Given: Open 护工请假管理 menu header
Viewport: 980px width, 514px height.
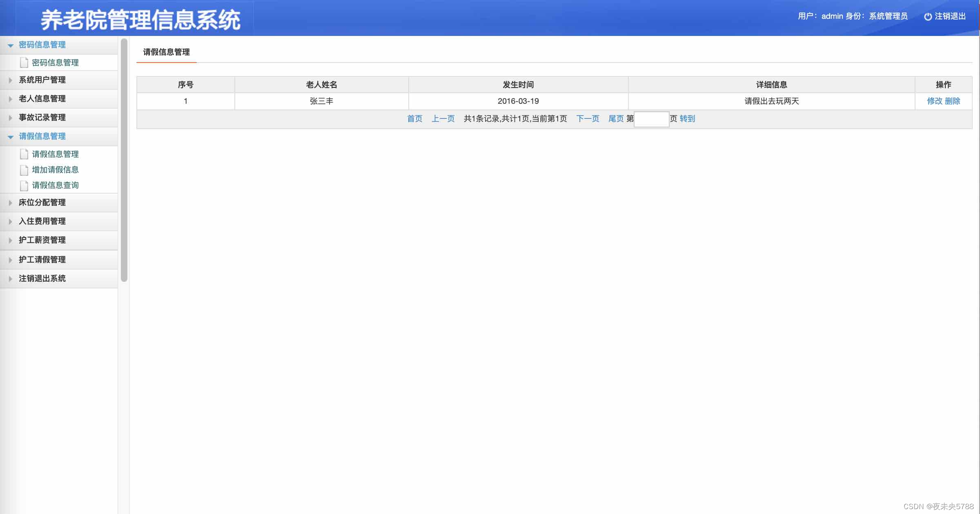Looking at the screenshot, I should click(59, 260).
